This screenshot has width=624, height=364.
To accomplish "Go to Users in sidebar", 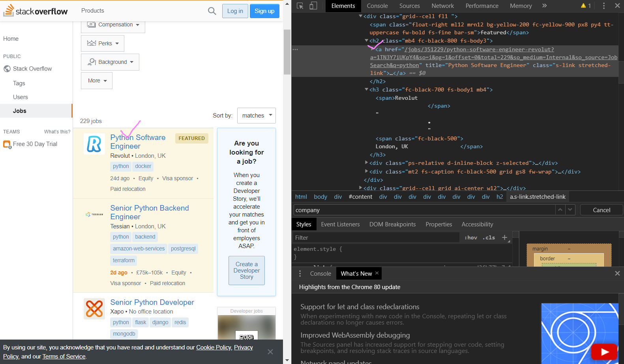I will (x=21, y=97).
